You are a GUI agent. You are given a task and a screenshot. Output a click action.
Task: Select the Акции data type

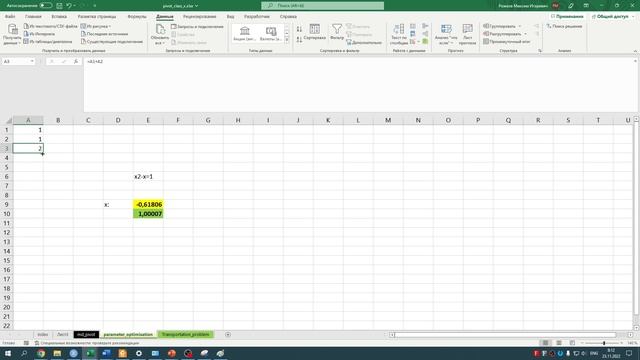[x=245, y=33]
